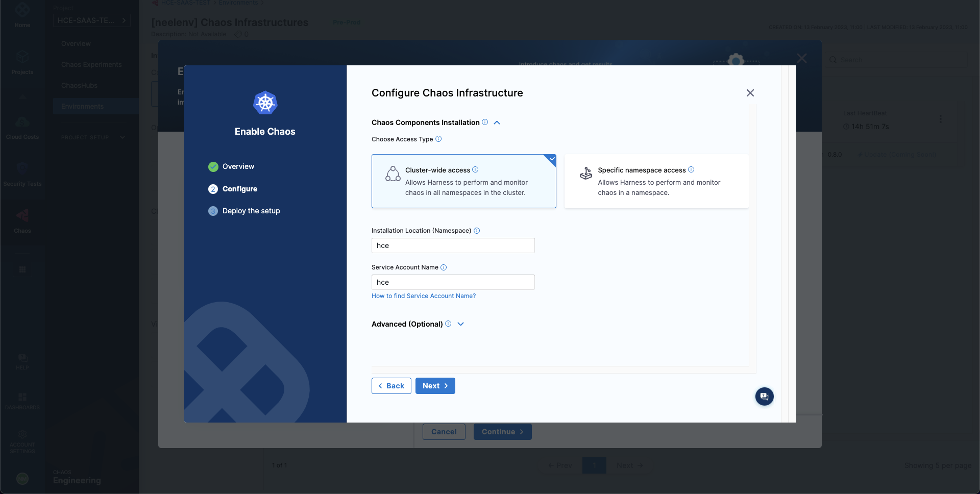Open Account Settings in left navigation
This screenshot has height=494, width=980.
pyautogui.click(x=22, y=441)
